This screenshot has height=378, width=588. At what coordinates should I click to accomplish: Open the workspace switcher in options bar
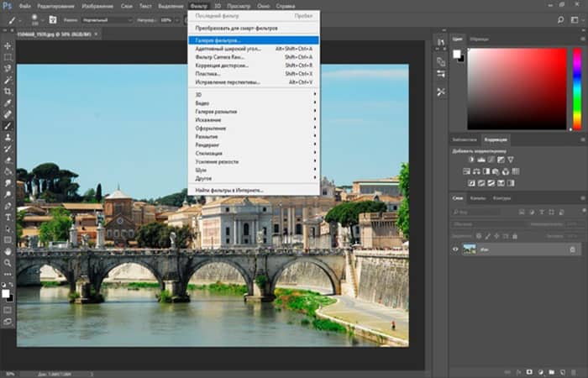point(576,20)
